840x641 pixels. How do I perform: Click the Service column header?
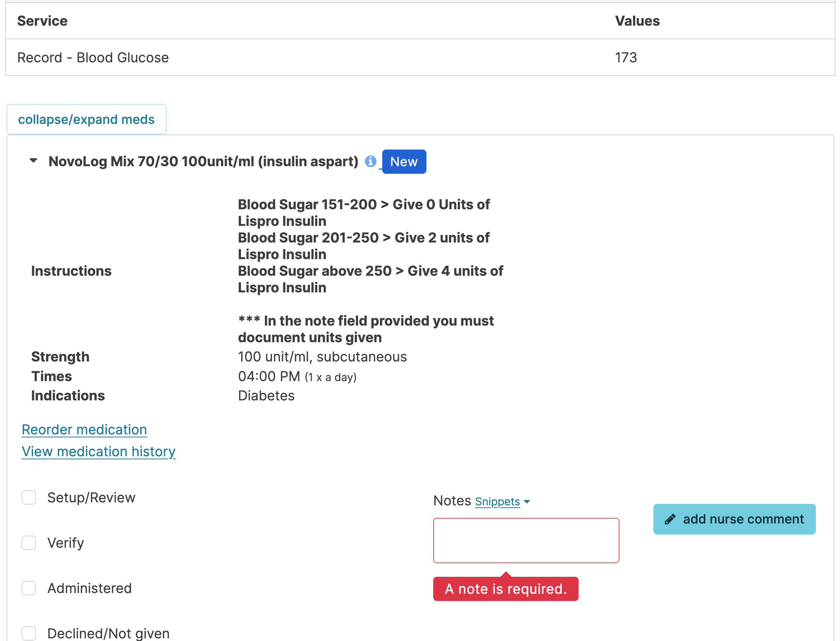(x=42, y=21)
